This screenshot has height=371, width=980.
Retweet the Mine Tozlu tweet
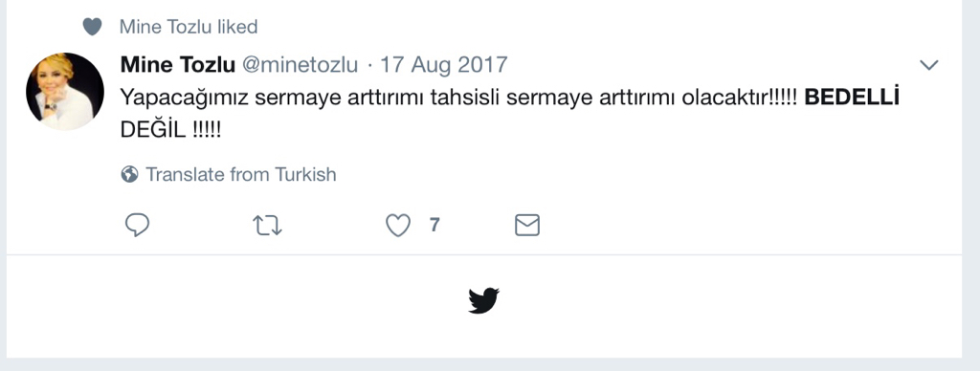click(x=268, y=226)
